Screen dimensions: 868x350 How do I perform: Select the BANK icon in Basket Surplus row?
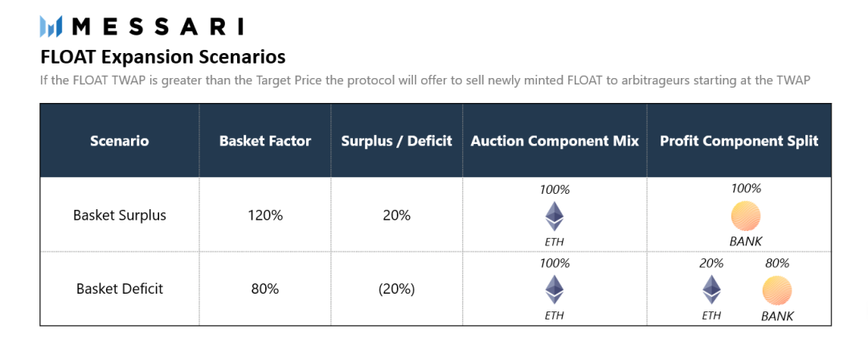click(x=746, y=216)
